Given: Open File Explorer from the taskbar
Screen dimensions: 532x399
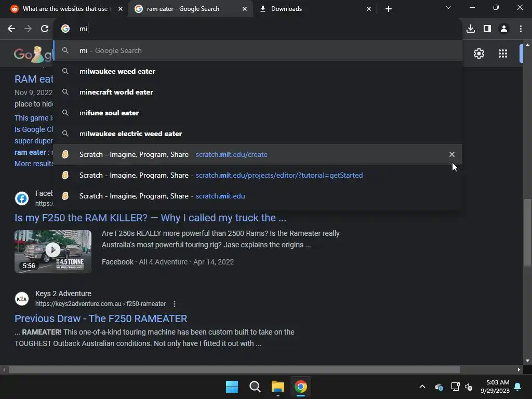Looking at the screenshot, I should point(278,387).
